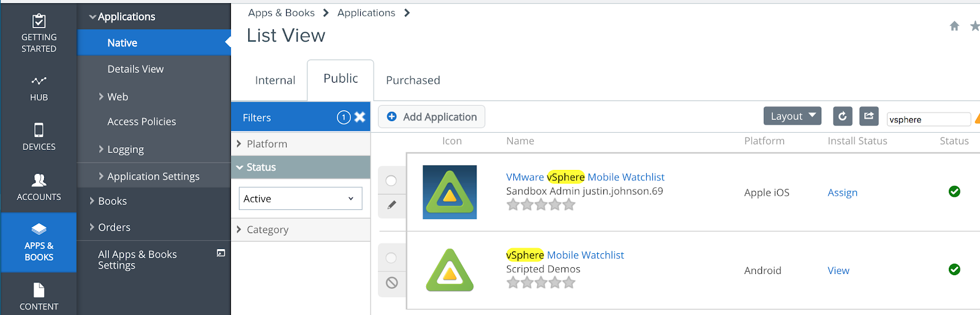Image resolution: width=980 pixels, height=315 pixels.
Task: Click Applications breadcrumb link
Action: pyautogui.click(x=366, y=13)
